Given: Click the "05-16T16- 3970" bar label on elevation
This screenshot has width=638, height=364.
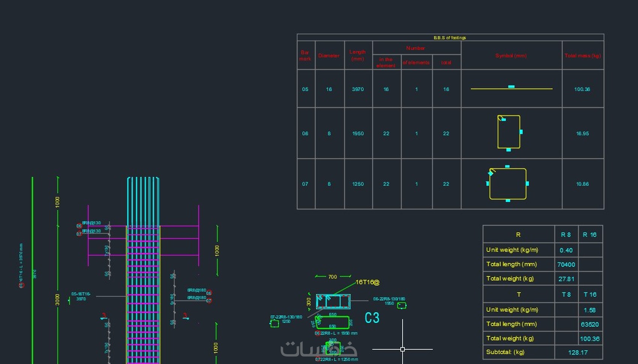Looking at the screenshot, I should click(81, 296).
